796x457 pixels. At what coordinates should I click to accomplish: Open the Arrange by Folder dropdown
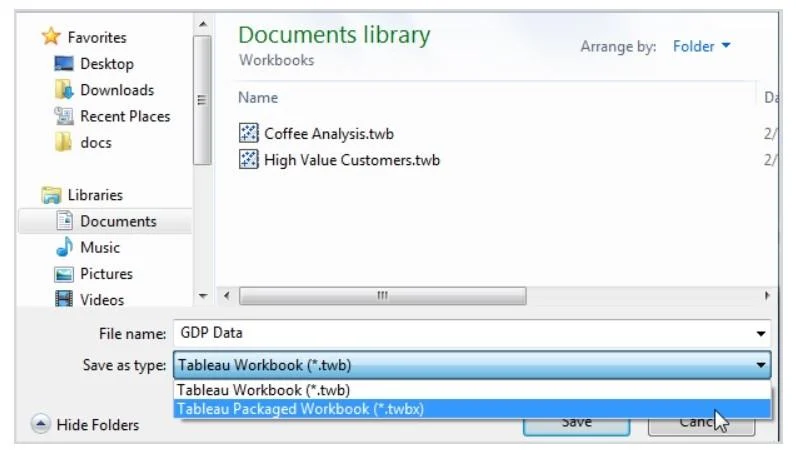[702, 46]
